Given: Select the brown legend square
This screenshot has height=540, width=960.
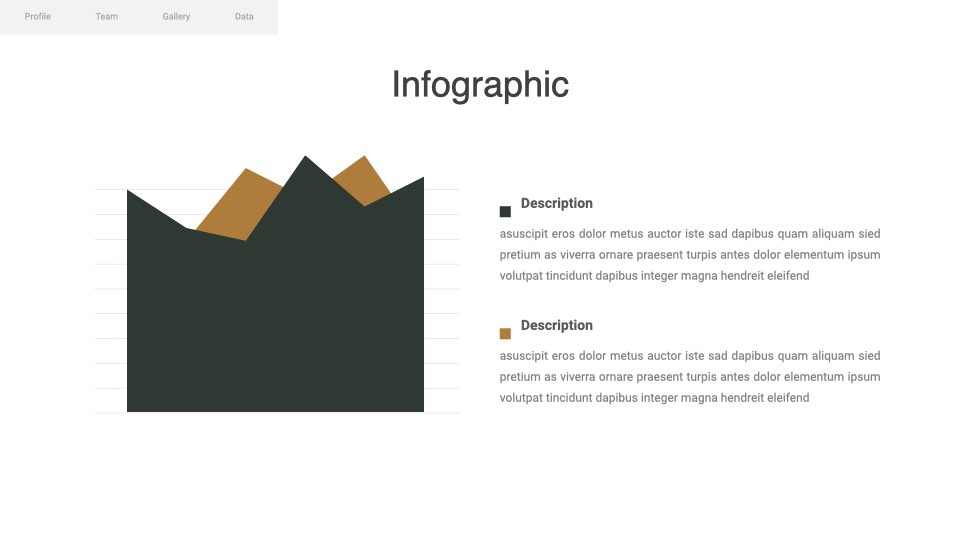Looking at the screenshot, I should tap(505, 334).
